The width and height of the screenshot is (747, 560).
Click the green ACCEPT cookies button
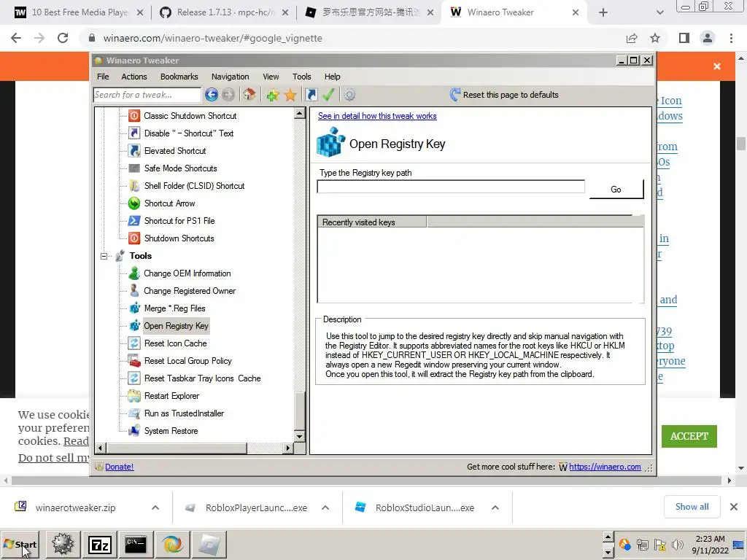[689, 436]
